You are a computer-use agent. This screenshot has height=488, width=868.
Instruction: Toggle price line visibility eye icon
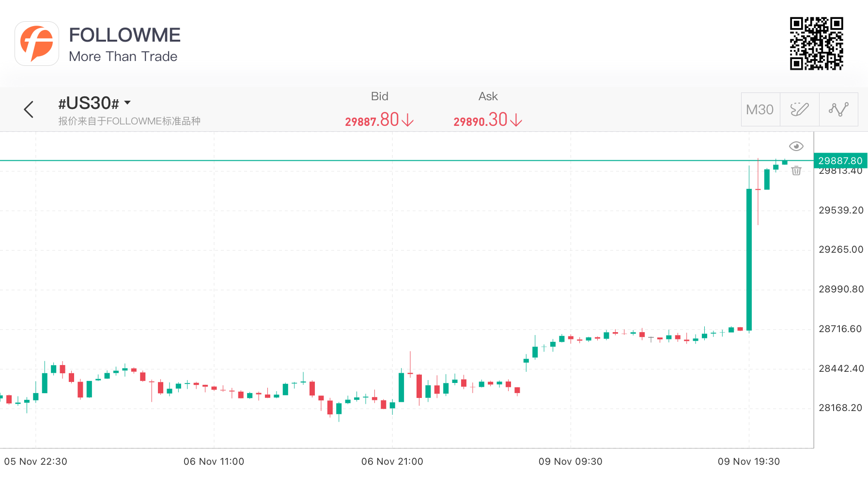(796, 146)
